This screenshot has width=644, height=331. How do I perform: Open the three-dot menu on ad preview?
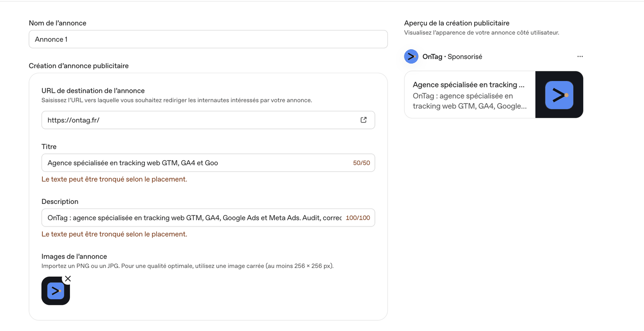[580, 57]
